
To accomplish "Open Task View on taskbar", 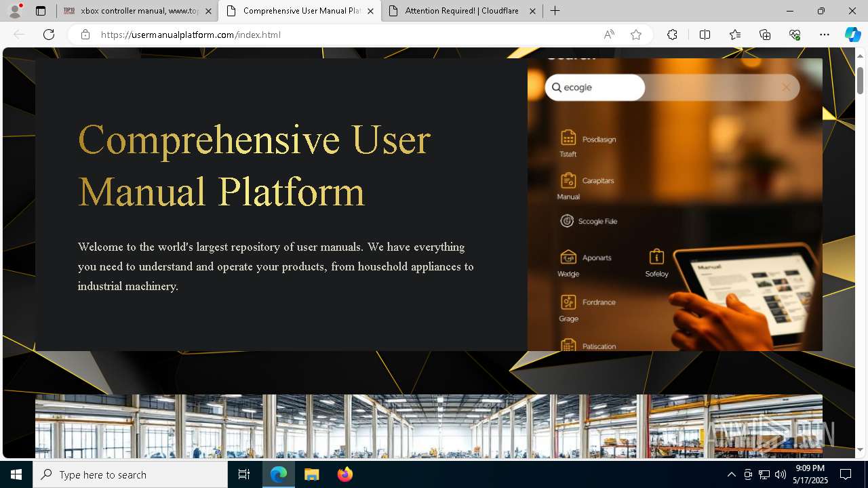I will tap(244, 474).
